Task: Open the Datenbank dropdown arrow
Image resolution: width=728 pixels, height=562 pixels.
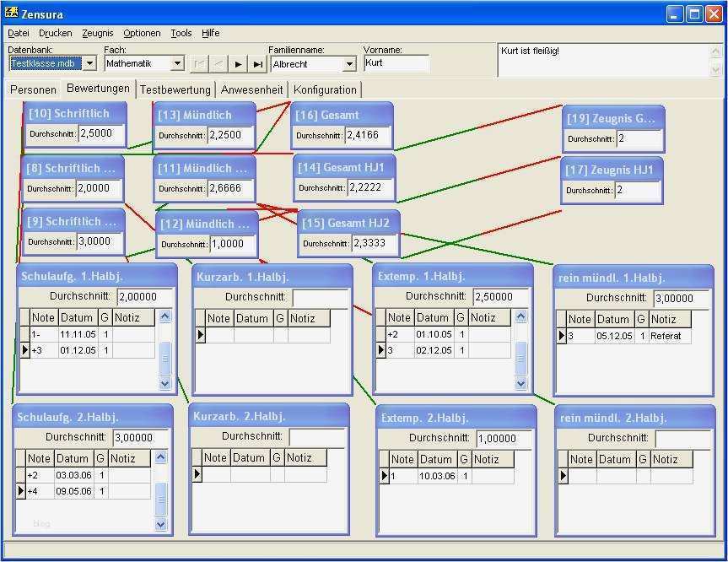Action: click(x=89, y=62)
